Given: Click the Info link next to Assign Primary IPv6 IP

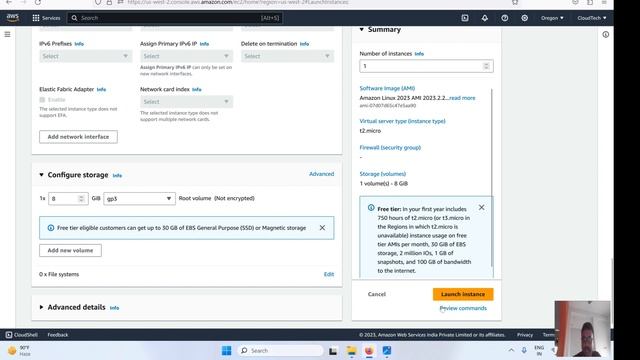Looking at the screenshot, I should [x=204, y=44].
